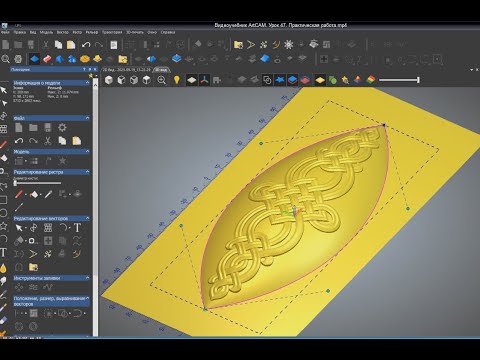This screenshot has height=360, width=480.
Task: Select the large T text tool in left strip
Action: click(x=3, y=252)
